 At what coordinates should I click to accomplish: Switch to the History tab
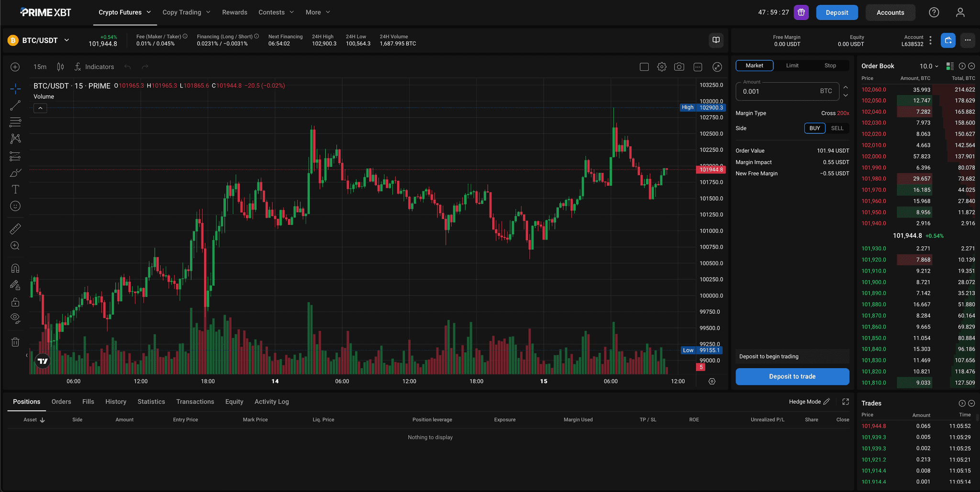pos(116,402)
